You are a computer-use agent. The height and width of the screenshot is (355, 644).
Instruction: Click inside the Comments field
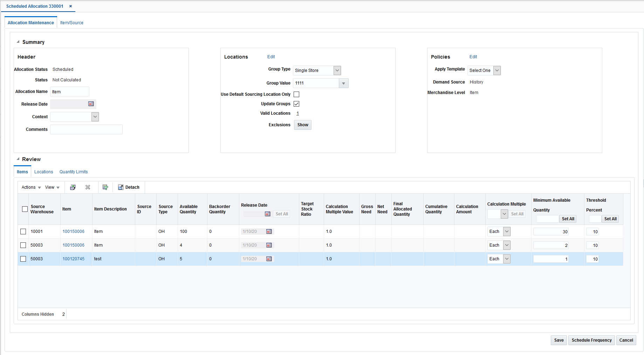coord(86,129)
